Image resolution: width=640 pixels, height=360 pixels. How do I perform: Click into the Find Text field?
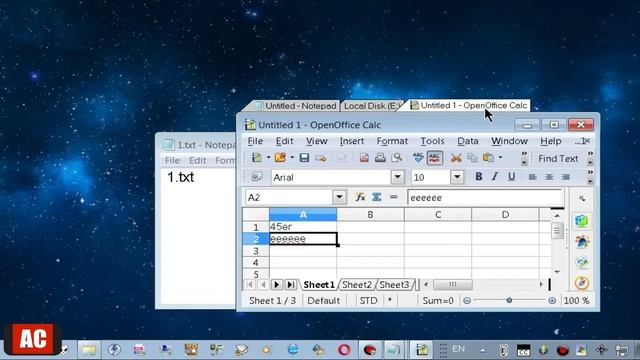(558, 158)
